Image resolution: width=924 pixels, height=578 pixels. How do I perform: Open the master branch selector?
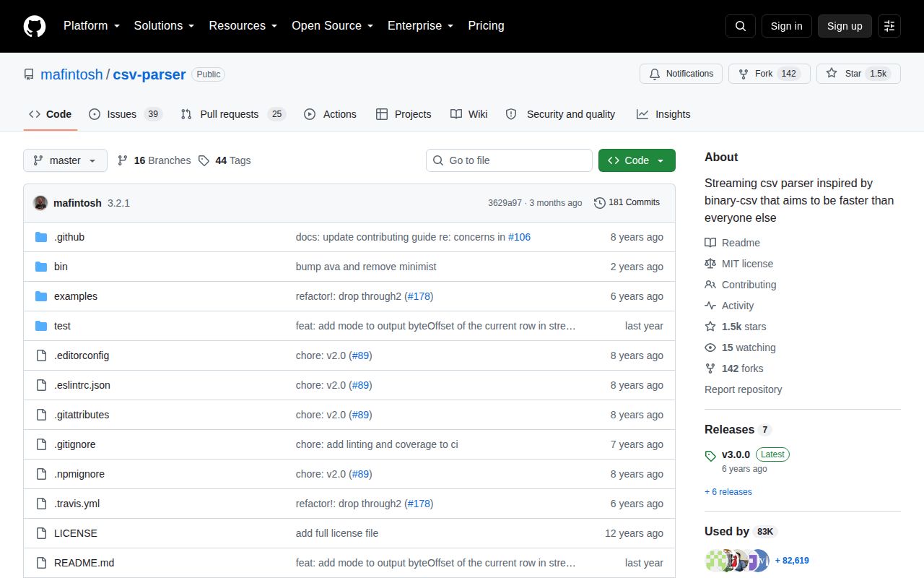tap(65, 160)
